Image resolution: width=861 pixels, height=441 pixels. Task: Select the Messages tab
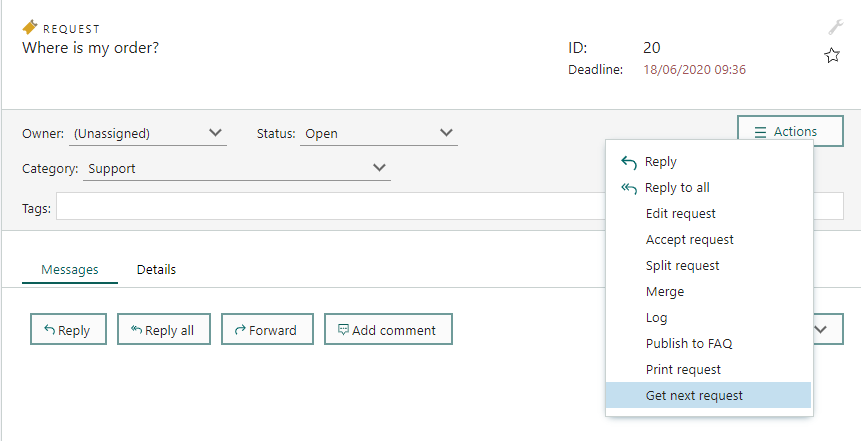(70, 270)
